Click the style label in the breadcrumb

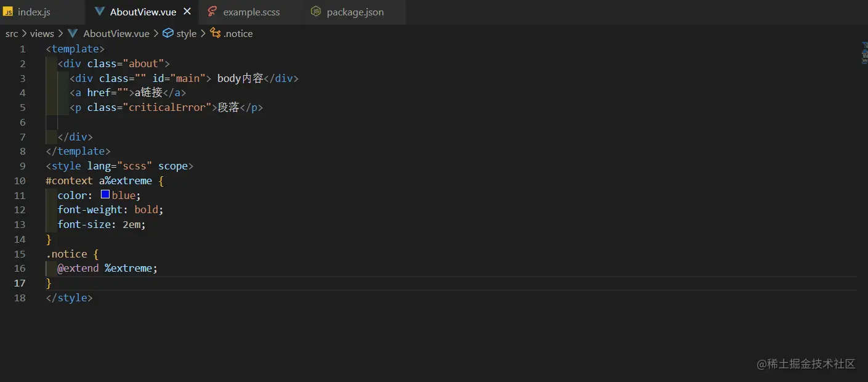[187, 33]
